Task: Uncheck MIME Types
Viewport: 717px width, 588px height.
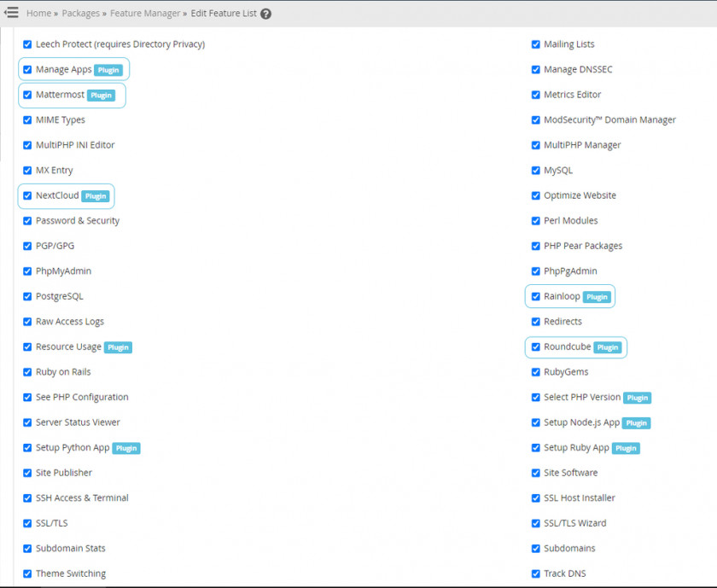Action: [x=27, y=119]
